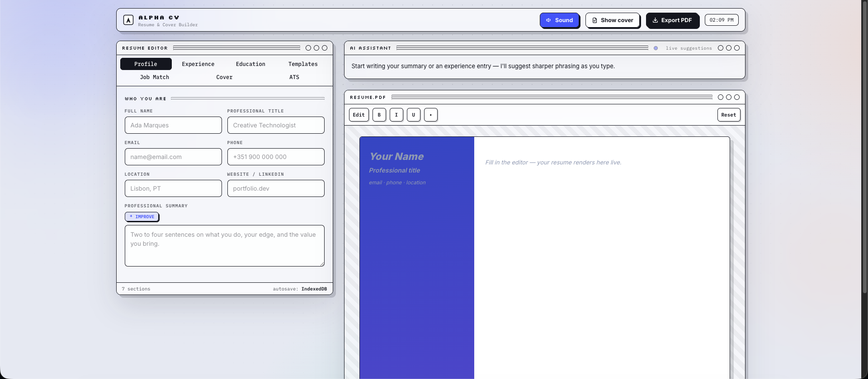The width and height of the screenshot is (868, 379).
Task: Click the live suggestions status dot
Action: pyautogui.click(x=656, y=48)
